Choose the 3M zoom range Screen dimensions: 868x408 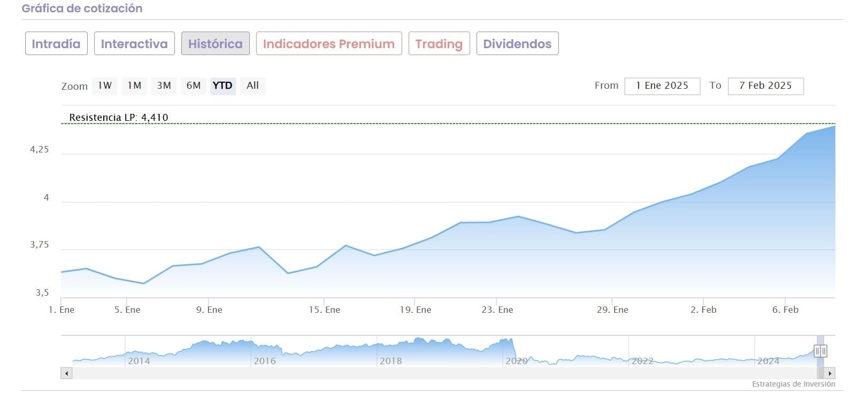pos(164,86)
